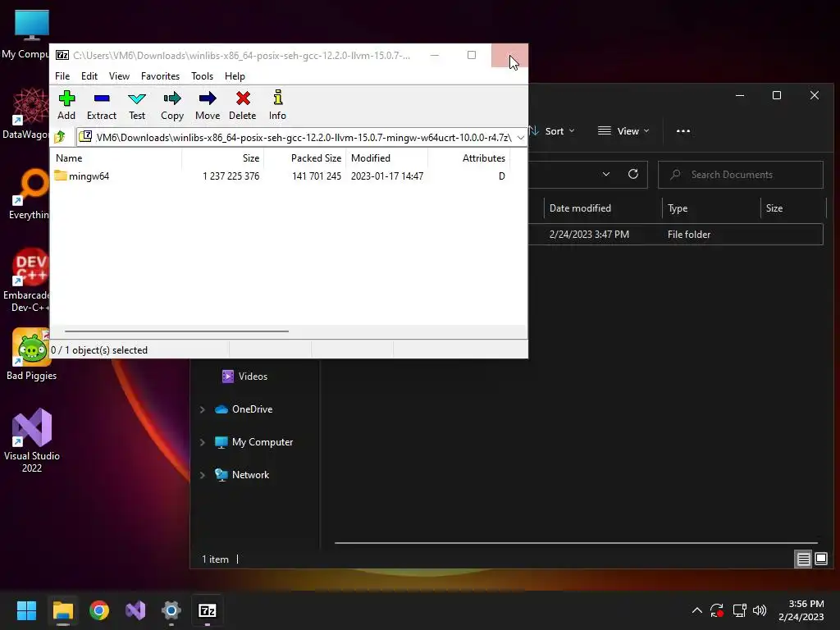Select the DataWagon desktop shortcut
The image size is (840, 630).
(25, 113)
